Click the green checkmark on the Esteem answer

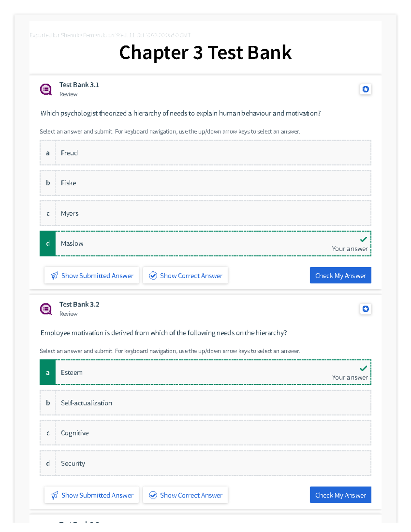tap(363, 368)
